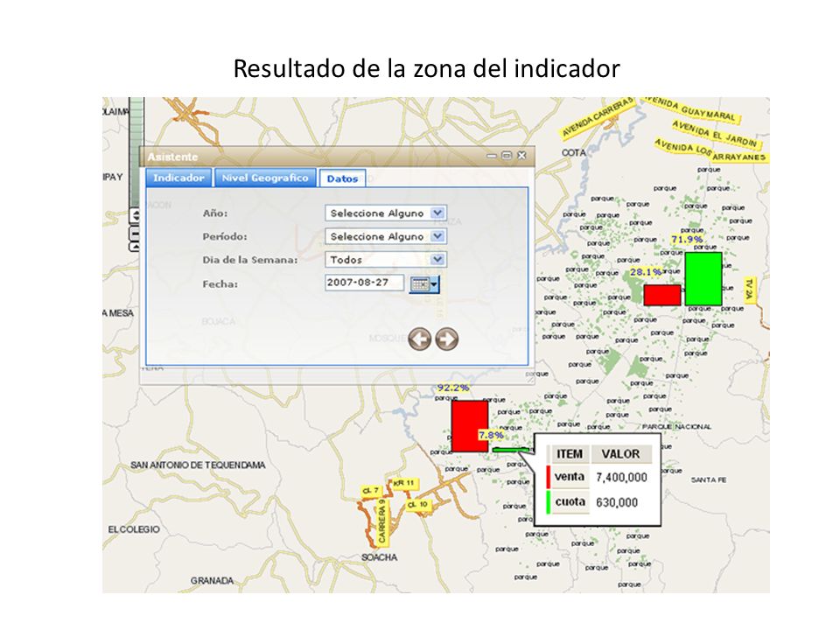Image resolution: width=840 pixels, height=630 pixels.
Task: Close the Asistente dialog
Action: point(521,156)
